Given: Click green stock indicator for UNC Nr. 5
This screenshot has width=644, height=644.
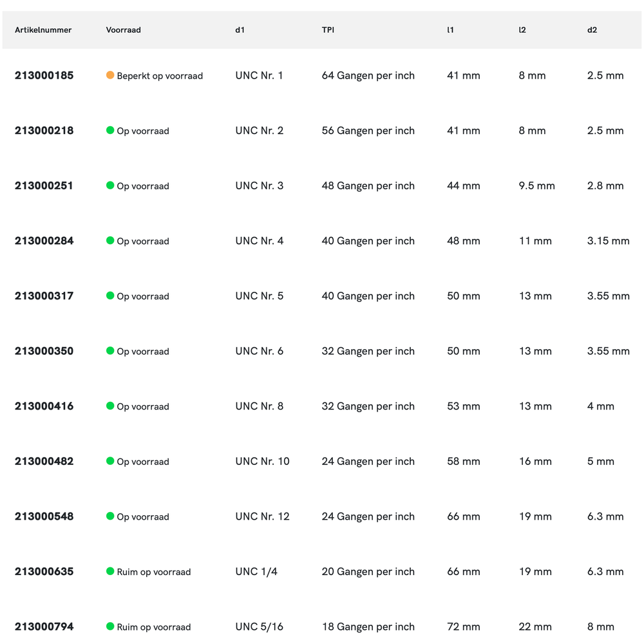Looking at the screenshot, I should tap(110, 296).
